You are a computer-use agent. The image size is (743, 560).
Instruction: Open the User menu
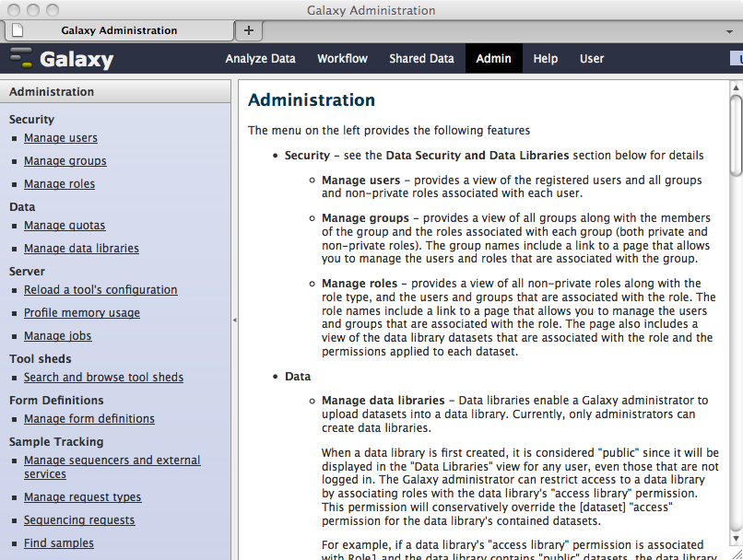coord(592,59)
